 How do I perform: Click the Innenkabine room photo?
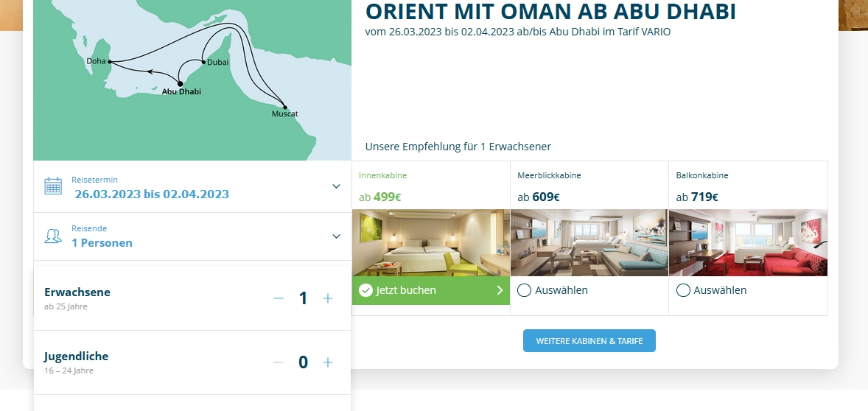point(431,242)
